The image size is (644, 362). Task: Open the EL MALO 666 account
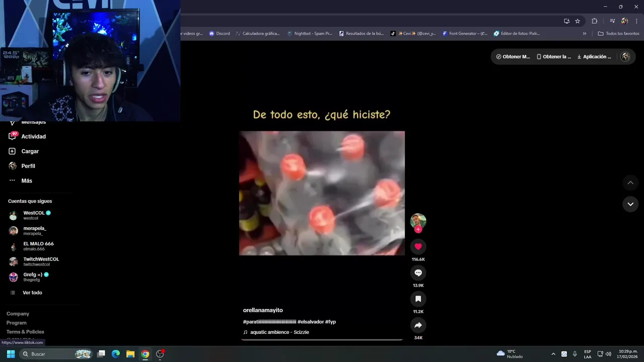click(x=38, y=246)
